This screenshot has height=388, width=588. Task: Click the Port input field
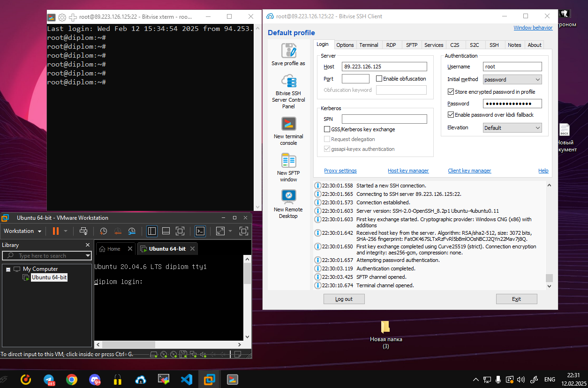pos(355,79)
